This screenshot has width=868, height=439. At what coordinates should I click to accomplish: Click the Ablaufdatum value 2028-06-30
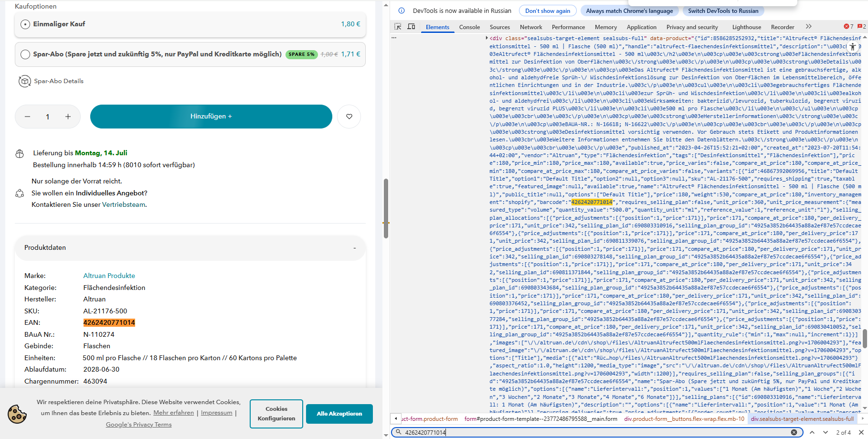tap(101, 369)
